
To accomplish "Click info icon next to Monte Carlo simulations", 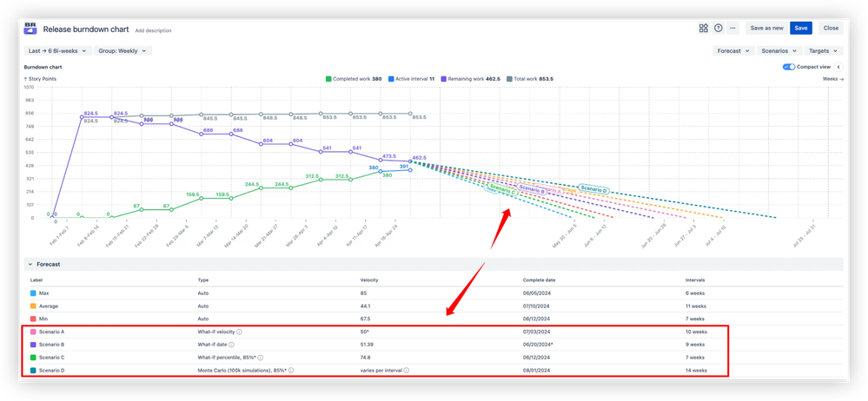I will (291, 371).
